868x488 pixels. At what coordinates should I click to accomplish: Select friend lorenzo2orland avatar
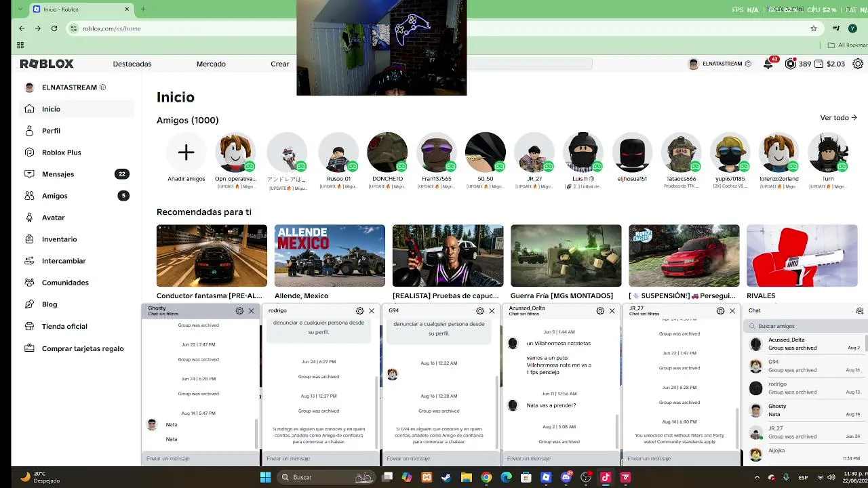pyautogui.click(x=778, y=152)
